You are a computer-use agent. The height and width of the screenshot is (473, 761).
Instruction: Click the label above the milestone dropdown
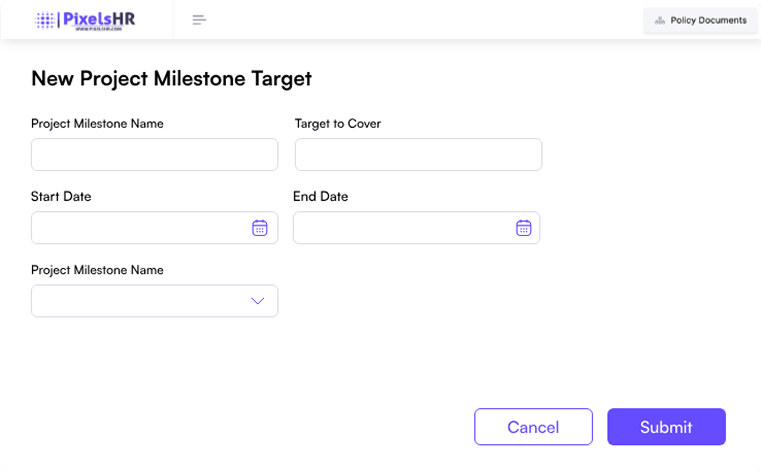[97, 270]
